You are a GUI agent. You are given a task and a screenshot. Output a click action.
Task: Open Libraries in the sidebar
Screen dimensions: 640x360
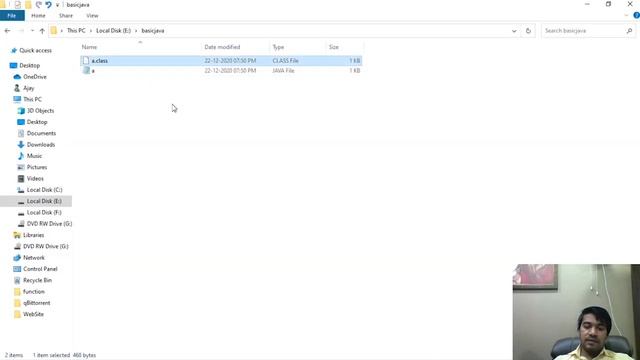(33, 235)
